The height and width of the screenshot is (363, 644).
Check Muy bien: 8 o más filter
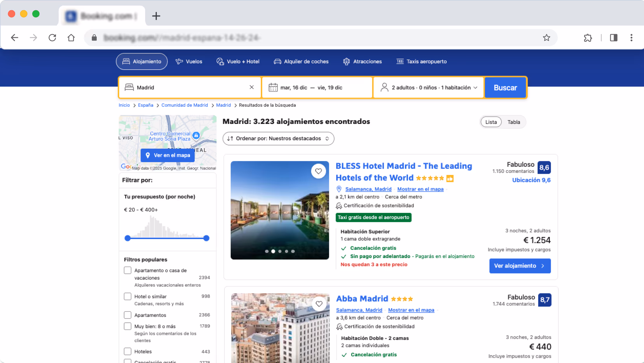[x=128, y=326]
